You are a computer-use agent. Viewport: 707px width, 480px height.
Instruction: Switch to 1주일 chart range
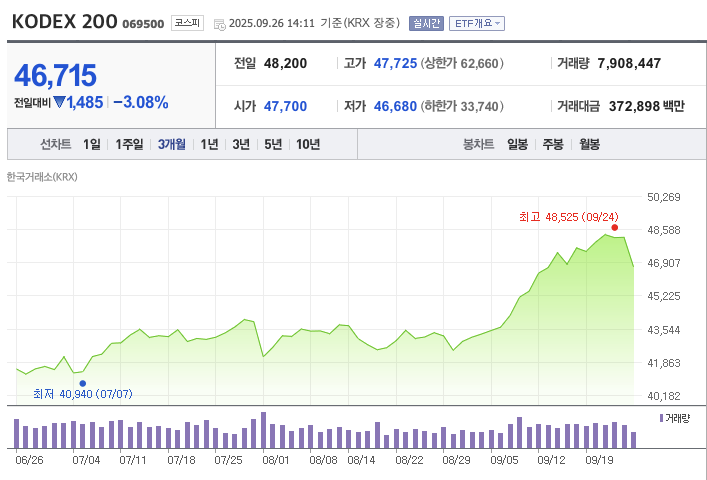point(130,144)
